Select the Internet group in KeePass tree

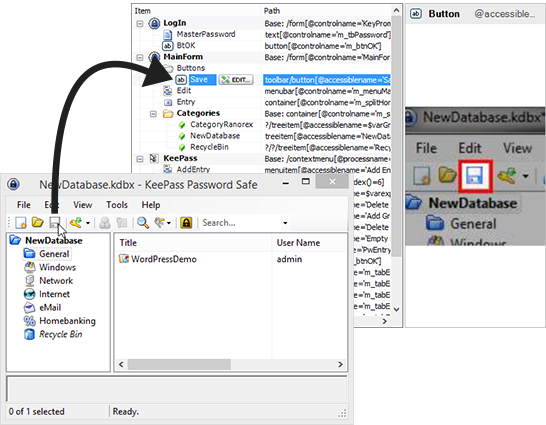click(54, 294)
